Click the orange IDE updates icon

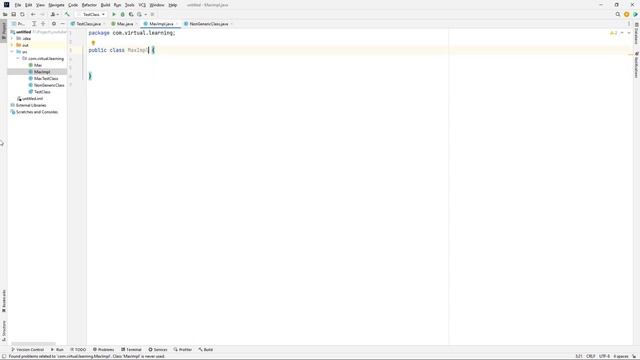(627, 14)
